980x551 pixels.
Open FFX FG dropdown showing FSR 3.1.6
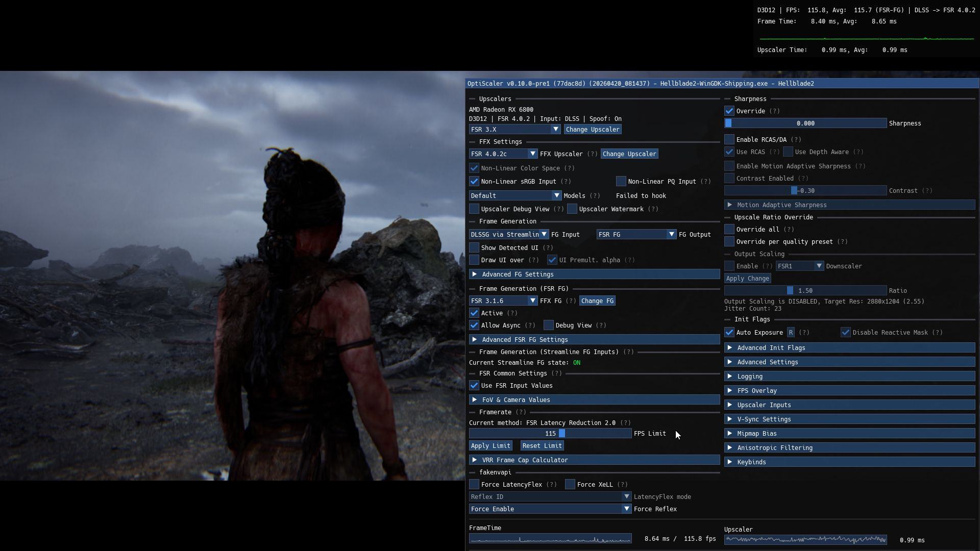tap(503, 301)
